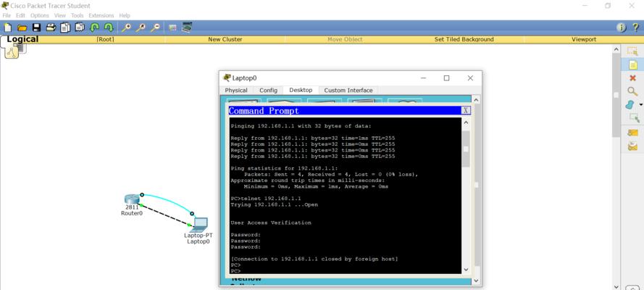Click the command prompt scrollbar up arrow

pyautogui.click(x=466, y=123)
